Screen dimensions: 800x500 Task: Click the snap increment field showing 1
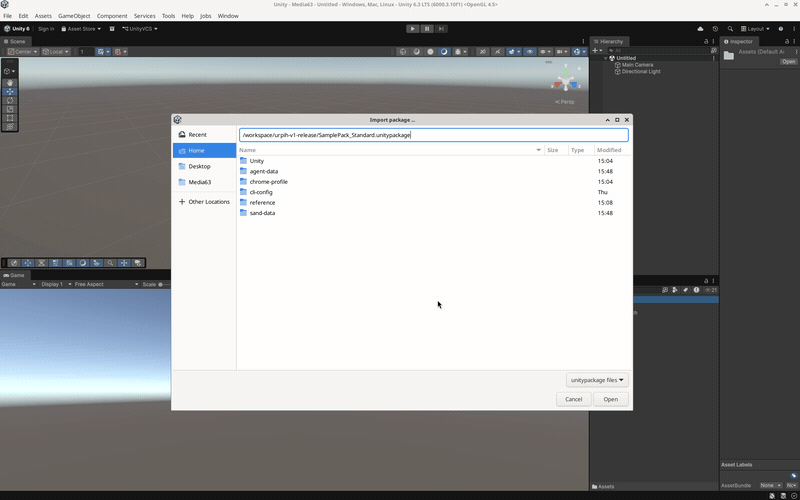86,52
